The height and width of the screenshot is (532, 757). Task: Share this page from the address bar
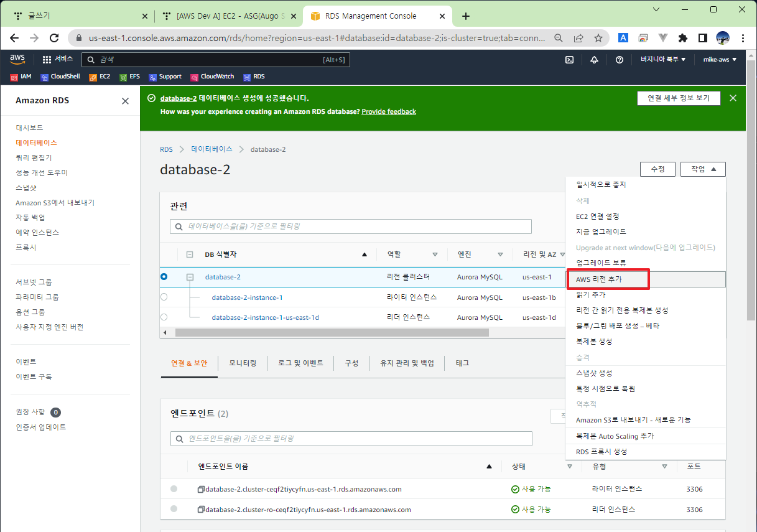point(578,38)
